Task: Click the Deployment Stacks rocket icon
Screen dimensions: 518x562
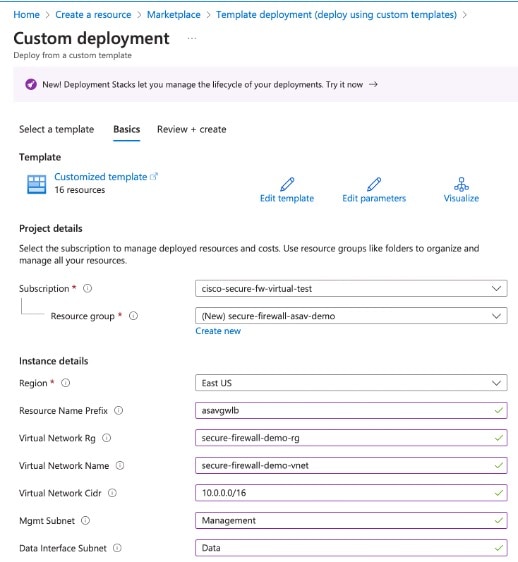Action: tap(31, 85)
